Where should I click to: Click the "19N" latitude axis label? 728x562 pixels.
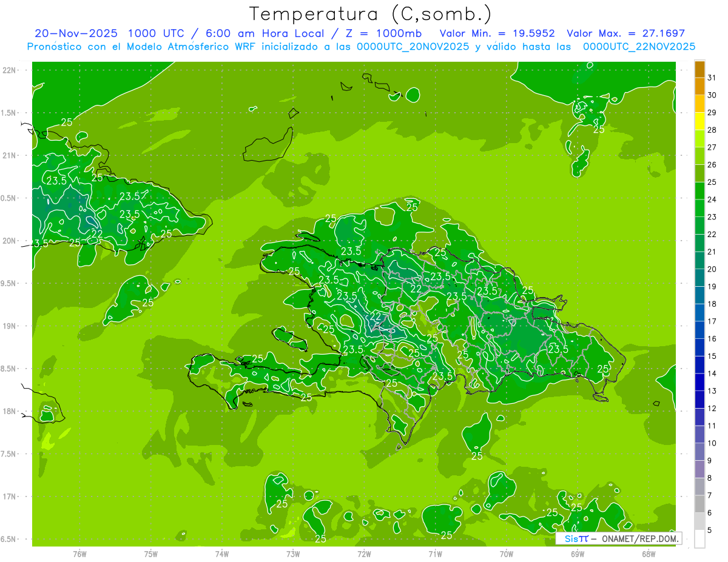tap(10, 326)
